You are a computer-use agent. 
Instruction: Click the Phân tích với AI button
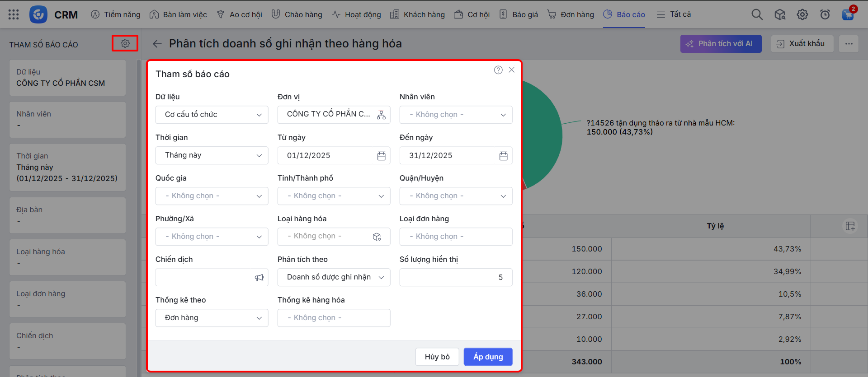721,44
